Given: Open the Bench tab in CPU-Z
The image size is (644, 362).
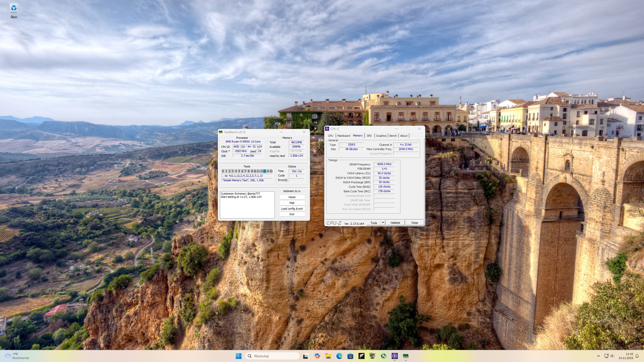Looking at the screenshot, I should 393,136.
